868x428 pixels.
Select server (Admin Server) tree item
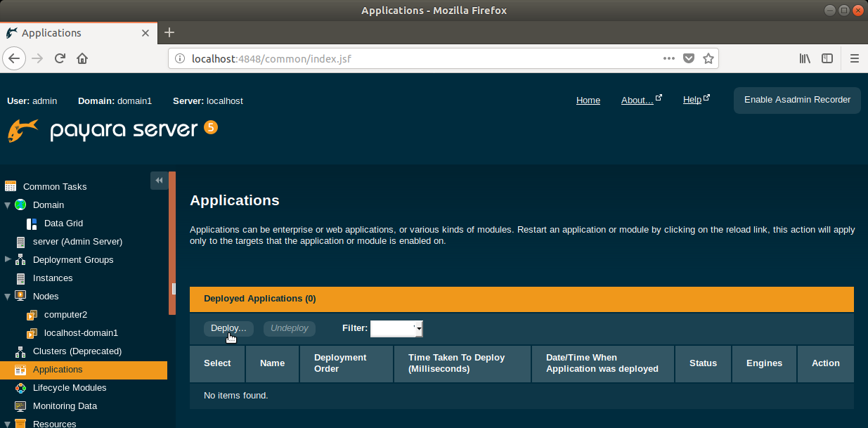[x=78, y=242]
